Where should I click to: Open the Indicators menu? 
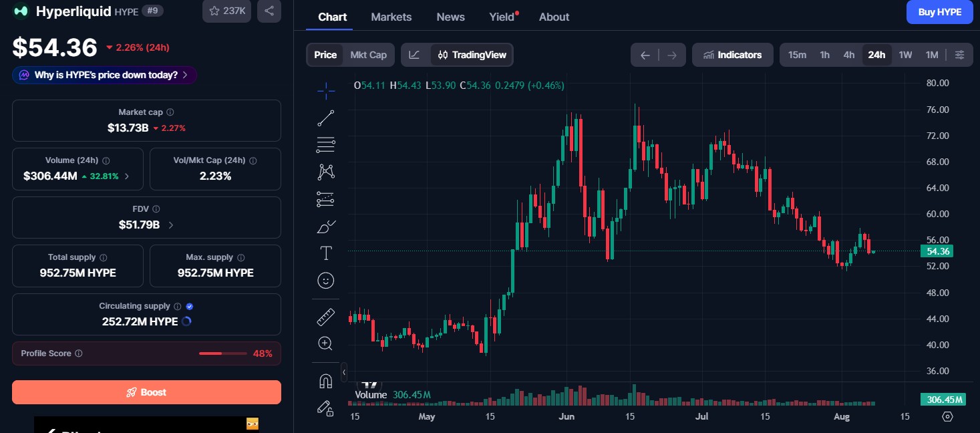click(733, 55)
